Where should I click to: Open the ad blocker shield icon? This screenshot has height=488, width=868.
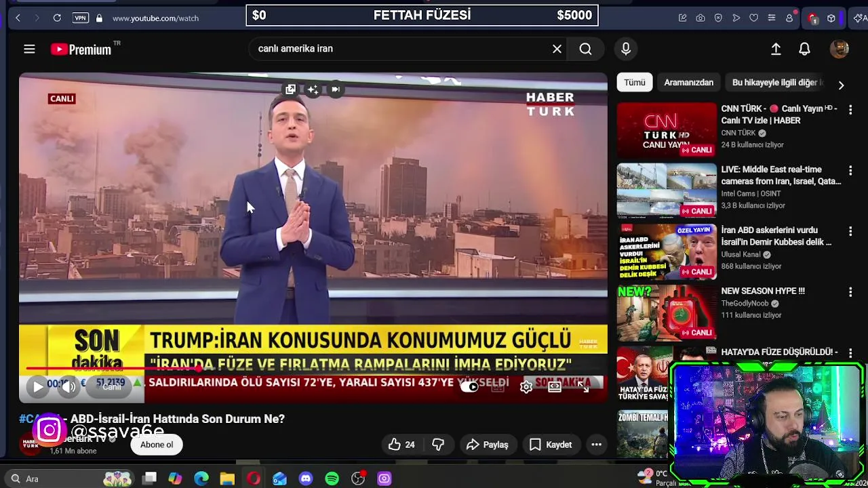click(x=718, y=18)
